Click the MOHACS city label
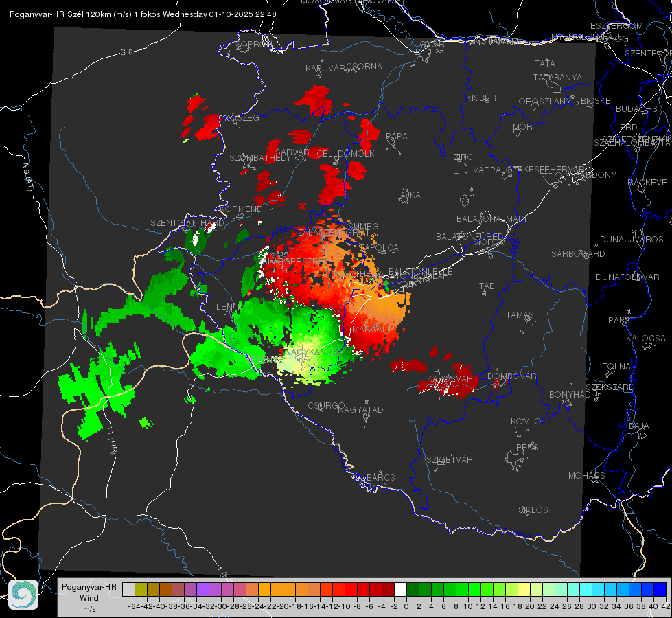 coord(587,476)
